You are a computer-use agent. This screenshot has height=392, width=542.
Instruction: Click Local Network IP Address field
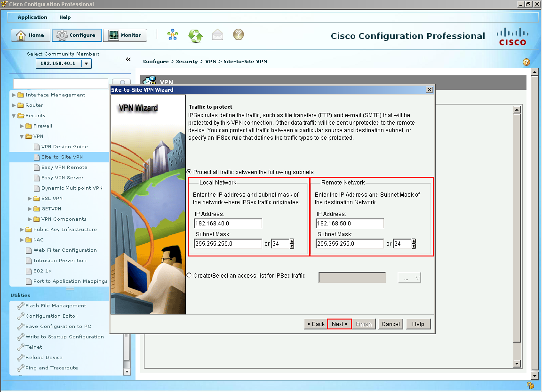point(228,224)
